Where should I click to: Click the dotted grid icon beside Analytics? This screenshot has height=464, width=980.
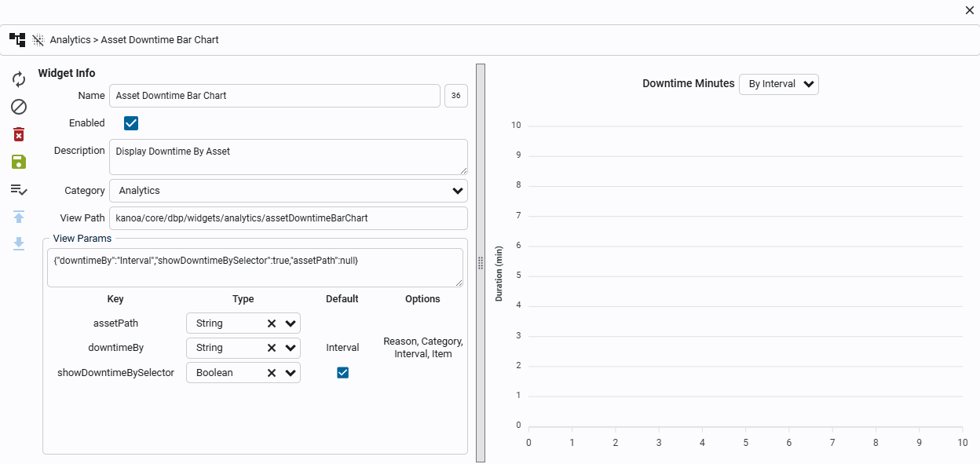[38, 40]
